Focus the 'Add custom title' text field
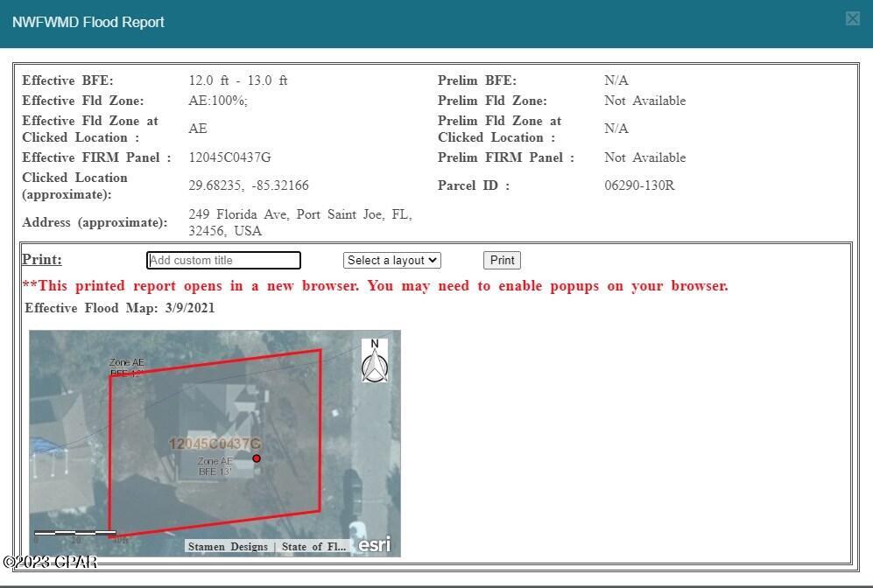The width and height of the screenshot is (873, 588). click(x=223, y=260)
